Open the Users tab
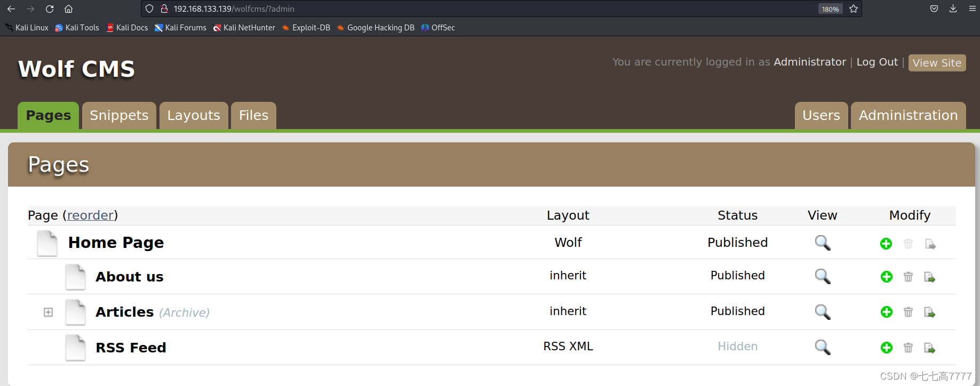980x386 pixels. (x=821, y=115)
